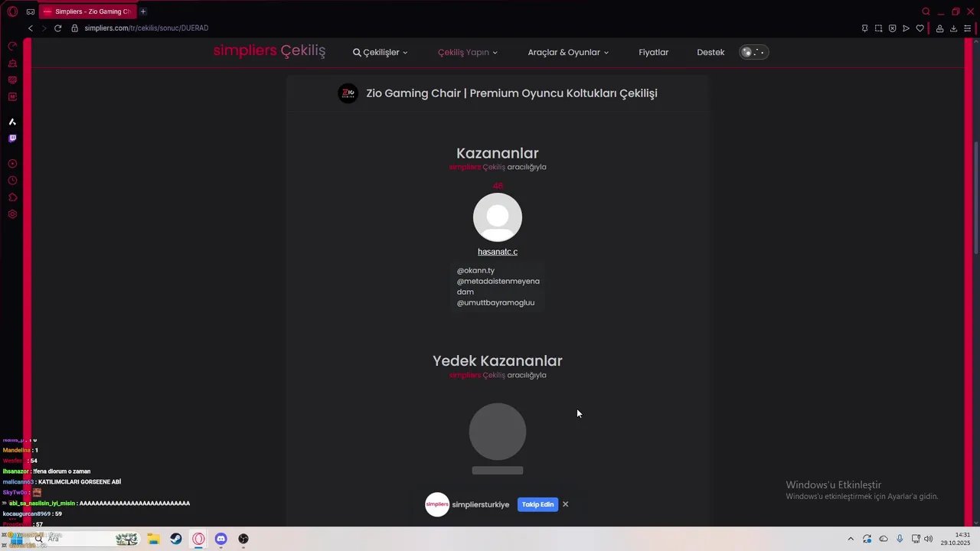This screenshot has height=551, width=980.
Task: Click the Kazananlar heading
Action: (498, 153)
